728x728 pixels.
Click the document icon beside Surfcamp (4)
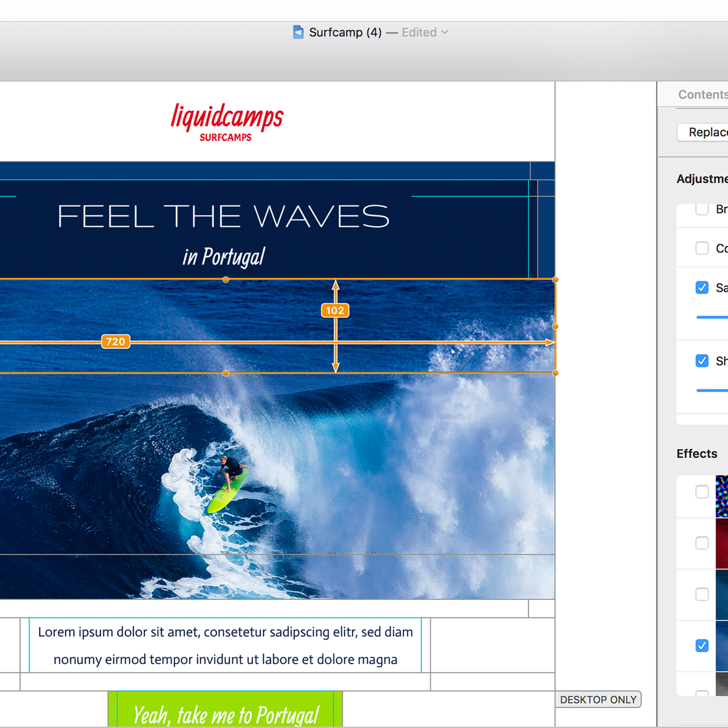(x=298, y=32)
